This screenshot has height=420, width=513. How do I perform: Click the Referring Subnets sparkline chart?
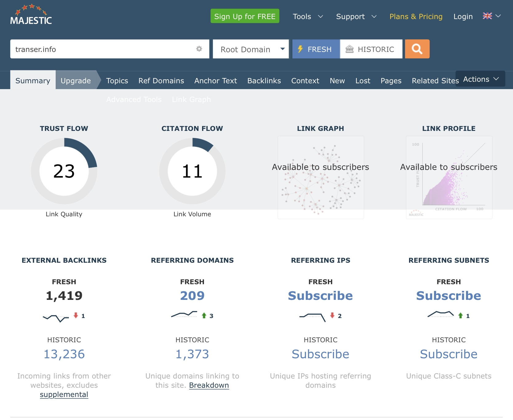point(440,314)
